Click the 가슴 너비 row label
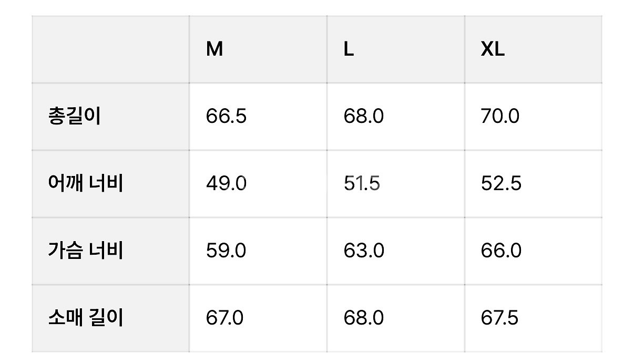This screenshot has height=364, width=634. click(85, 251)
